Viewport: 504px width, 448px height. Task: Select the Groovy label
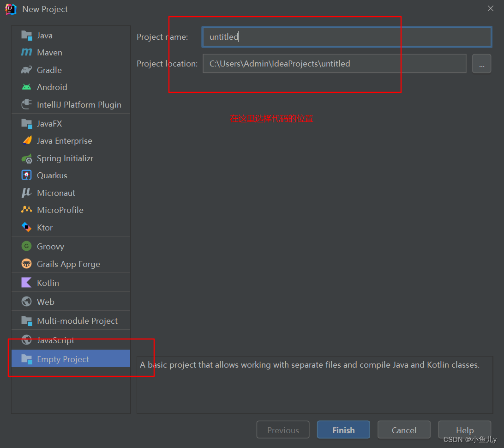[50, 247]
